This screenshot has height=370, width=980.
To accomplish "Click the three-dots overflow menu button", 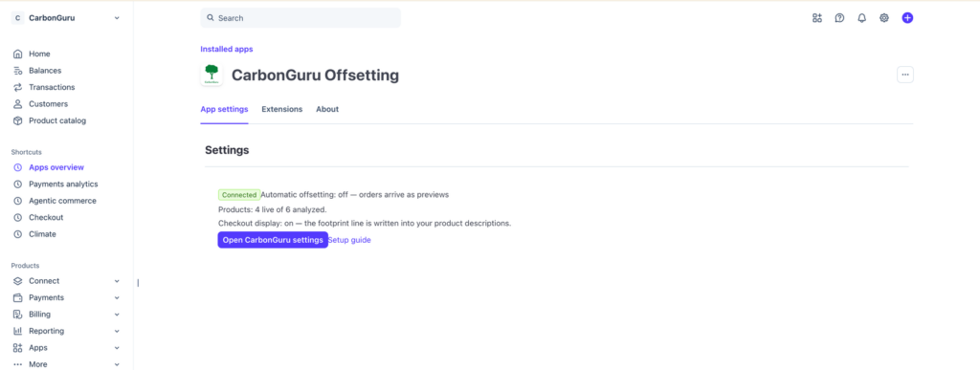I will tap(905, 75).
